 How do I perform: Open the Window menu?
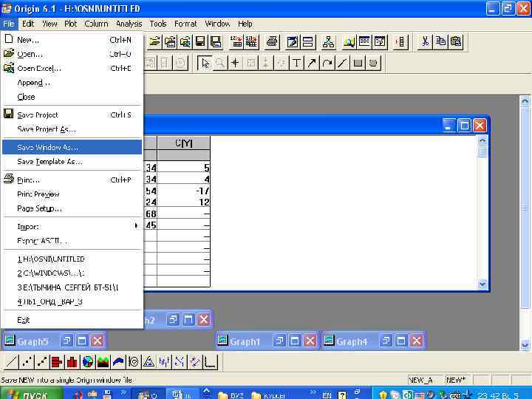click(x=217, y=24)
